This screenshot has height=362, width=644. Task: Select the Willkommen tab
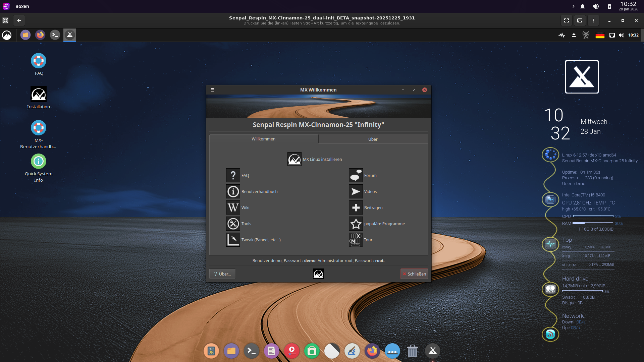tap(263, 139)
